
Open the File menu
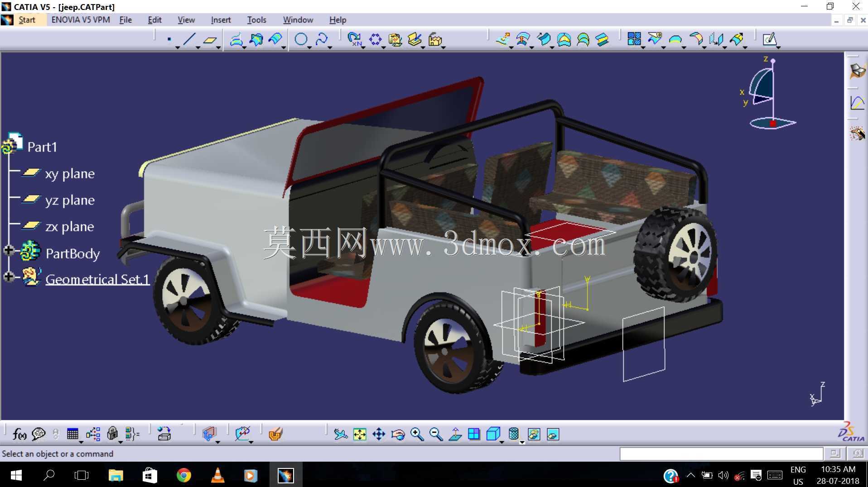[125, 20]
